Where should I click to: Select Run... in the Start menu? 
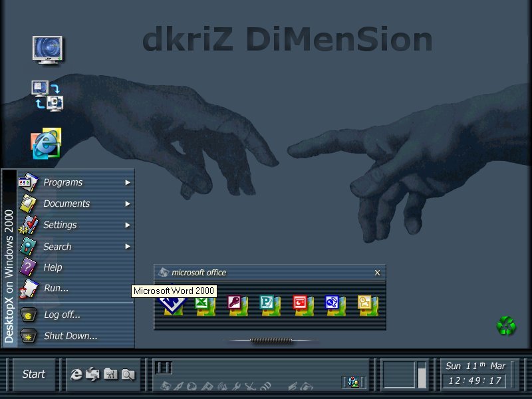pyautogui.click(x=56, y=288)
